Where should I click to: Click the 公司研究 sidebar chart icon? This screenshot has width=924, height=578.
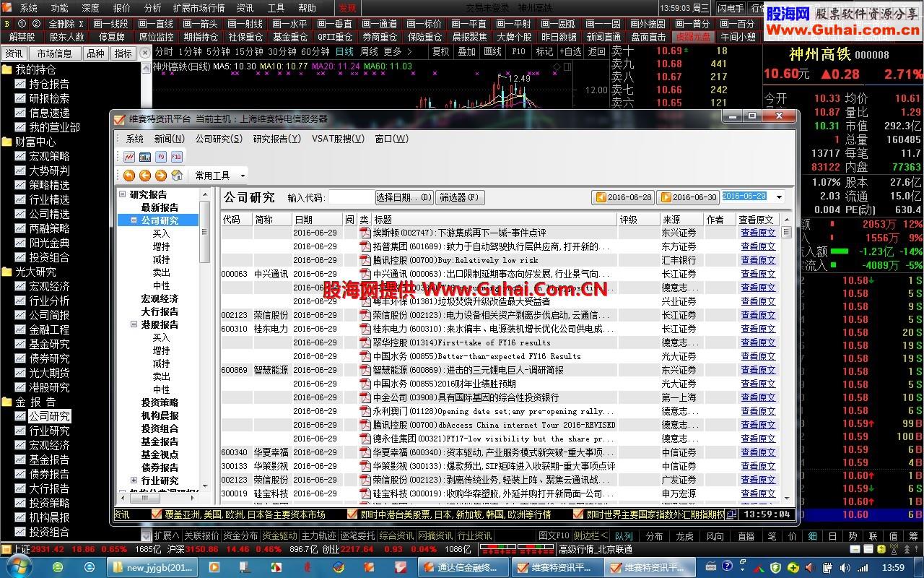[20, 416]
